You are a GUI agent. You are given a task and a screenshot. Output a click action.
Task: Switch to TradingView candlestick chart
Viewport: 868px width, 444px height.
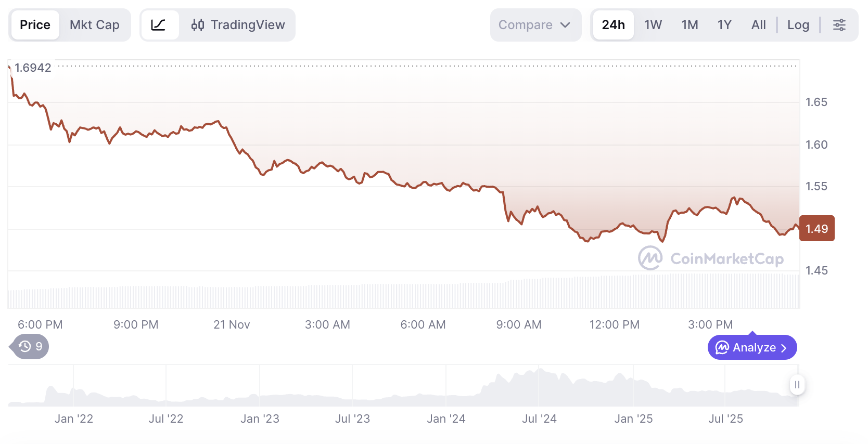pyautogui.click(x=238, y=25)
